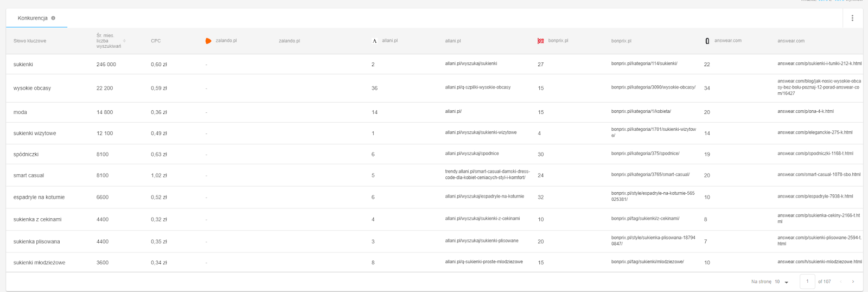Screen dimensions: 868x292
Task: Open bonprix.pl/kategoria/3090/wysokie-obcasy/ URL
Action: (x=653, y=87)
